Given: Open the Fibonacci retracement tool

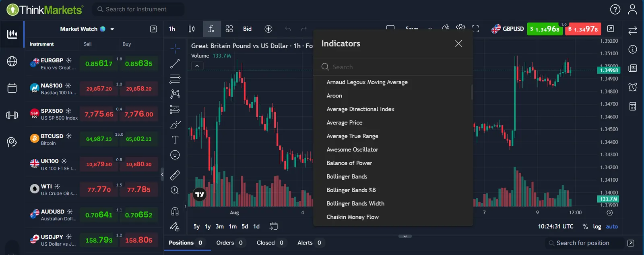Looking at the screenshot, I should coord(175,79).
